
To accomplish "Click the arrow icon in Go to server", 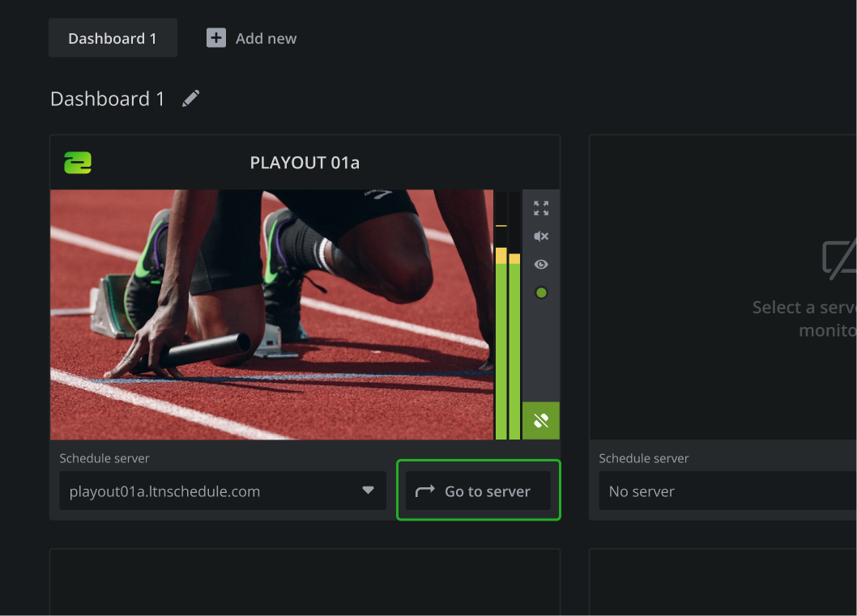I will coord(424,491).
